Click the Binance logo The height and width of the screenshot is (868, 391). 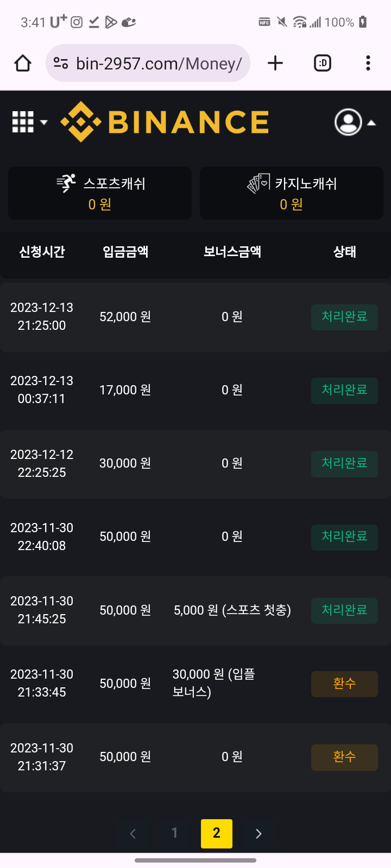(x=165, y=122)
